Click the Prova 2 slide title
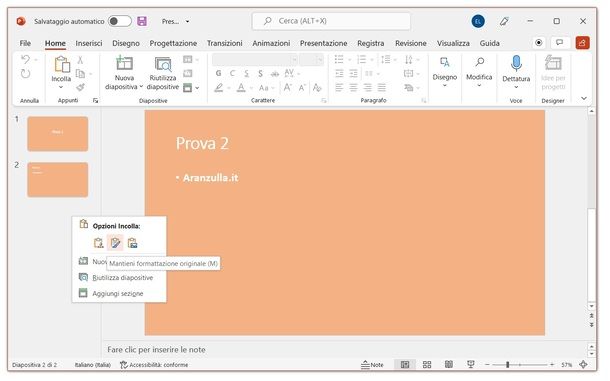The height and width of the screenshot is (381, 610). coord(202,143)
